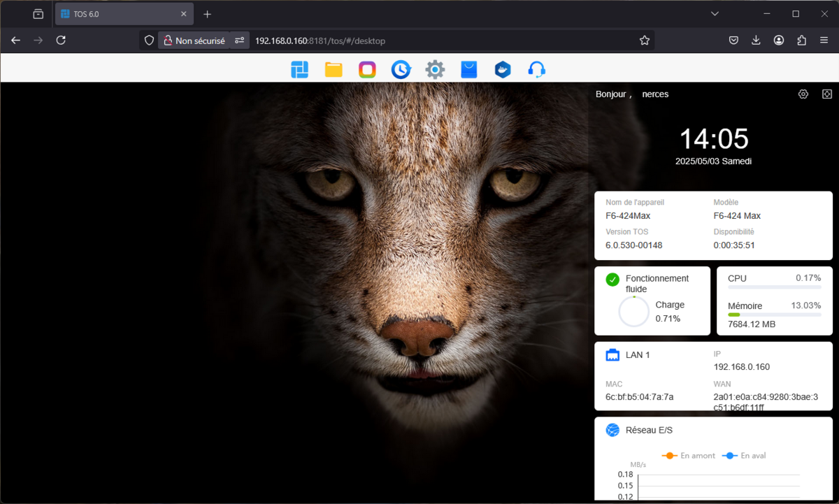Image resolution: width=839 pixels, height=504 pixels.
Task: Click the 14:05 clock display
Action: pyautogui.click(x=714, y=138)
